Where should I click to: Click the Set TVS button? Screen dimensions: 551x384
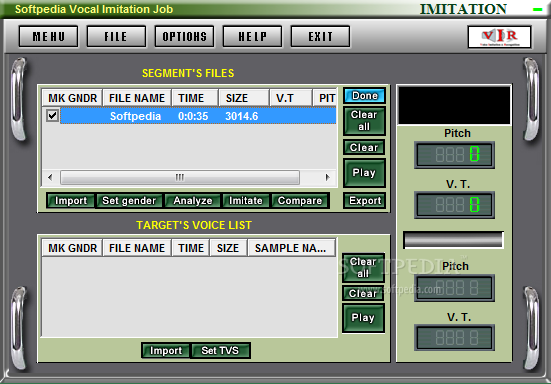(220, 350)
